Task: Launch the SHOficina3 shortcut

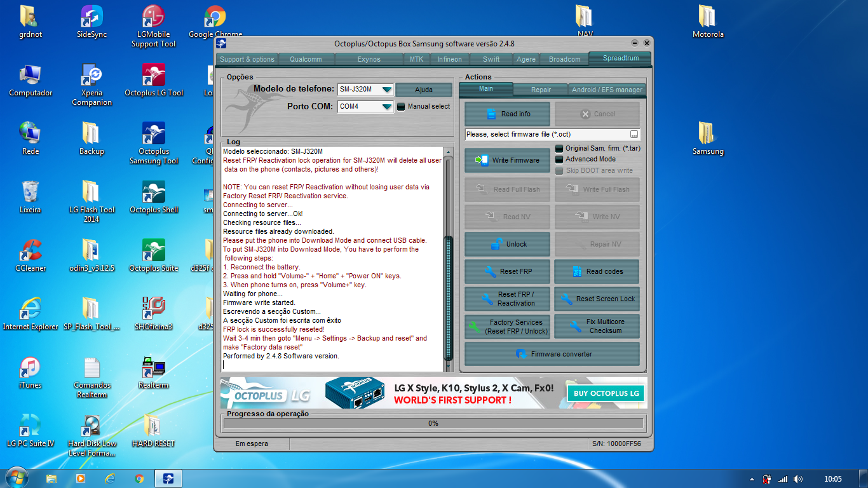Action: (153, 315)
